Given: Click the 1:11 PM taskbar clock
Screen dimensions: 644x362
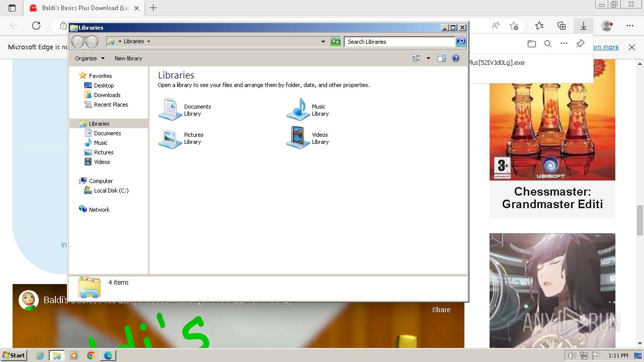Looking at the screenshot, I should click(x=618, y=355).
